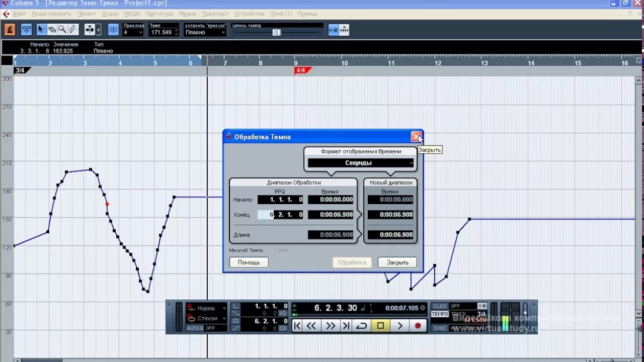Screen dimensions: 644x362
Task: Toggle the precount icon next to CLICK
Action: coord(482,306)
